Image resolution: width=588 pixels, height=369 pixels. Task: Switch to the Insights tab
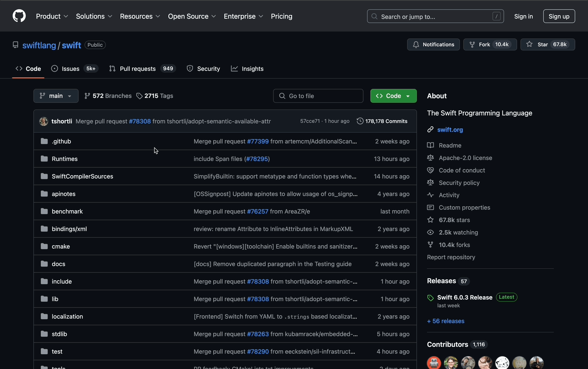point(247,69)
